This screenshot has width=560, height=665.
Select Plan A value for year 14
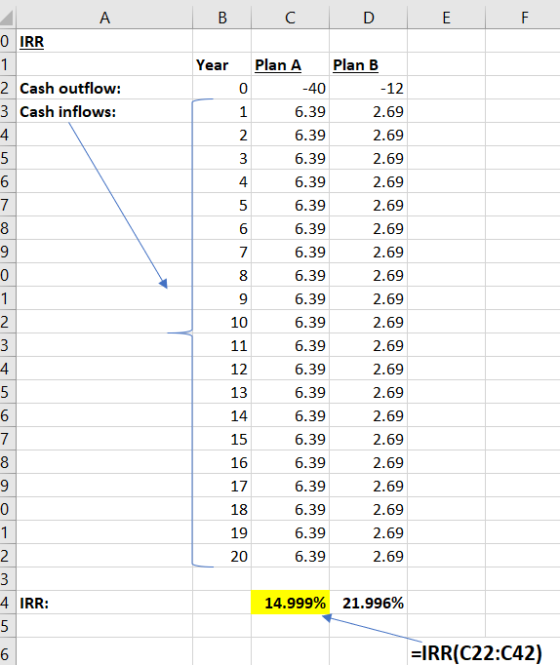[290, 416]
